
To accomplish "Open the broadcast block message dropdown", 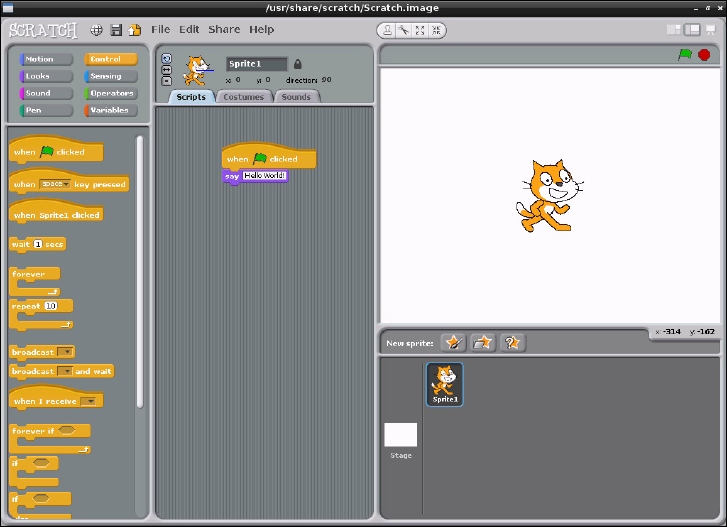I will 65,352.
